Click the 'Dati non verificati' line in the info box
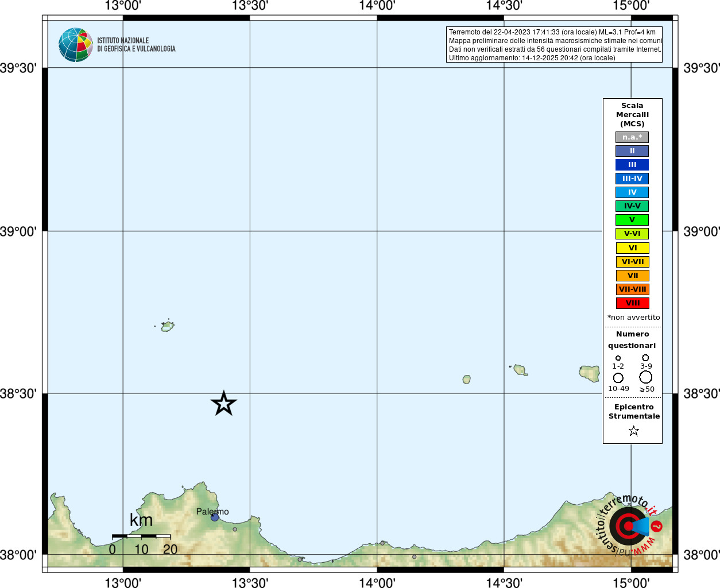 click(555, 49)
